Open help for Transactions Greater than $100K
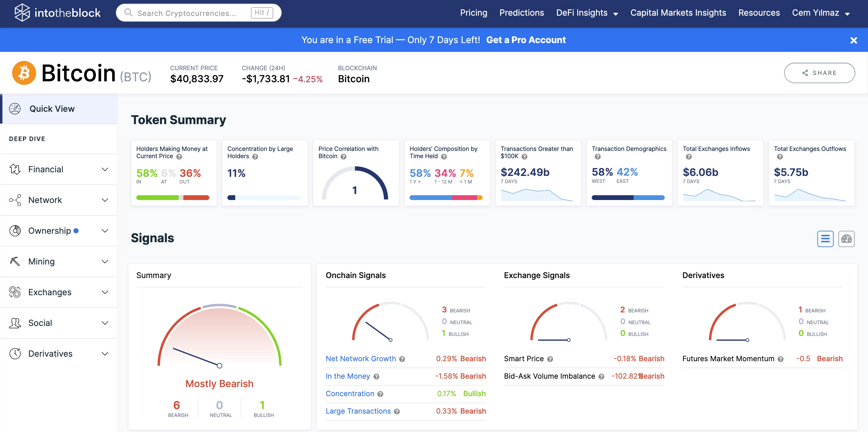The image size is (868, 432). click(524, 157)
